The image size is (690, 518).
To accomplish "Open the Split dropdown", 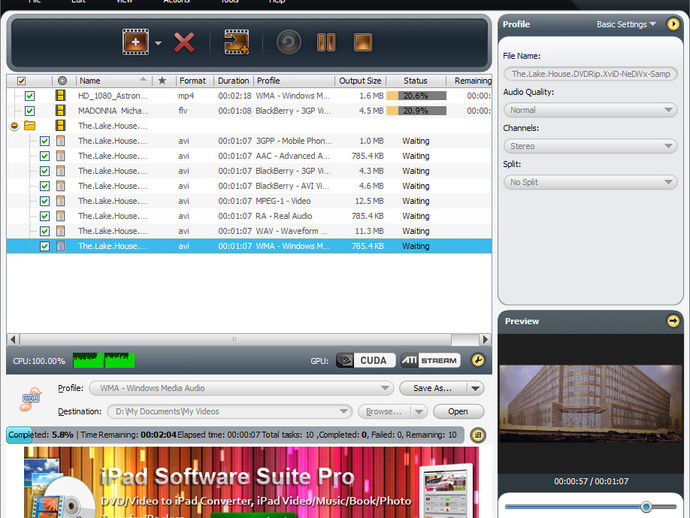I will pyautogui.click(x=590, y=182).
